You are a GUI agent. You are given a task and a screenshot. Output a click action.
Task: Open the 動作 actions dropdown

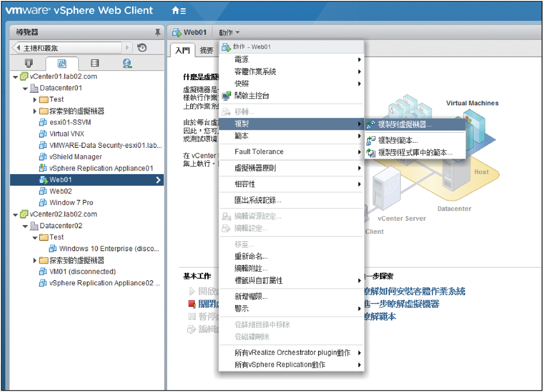(229, 33)
